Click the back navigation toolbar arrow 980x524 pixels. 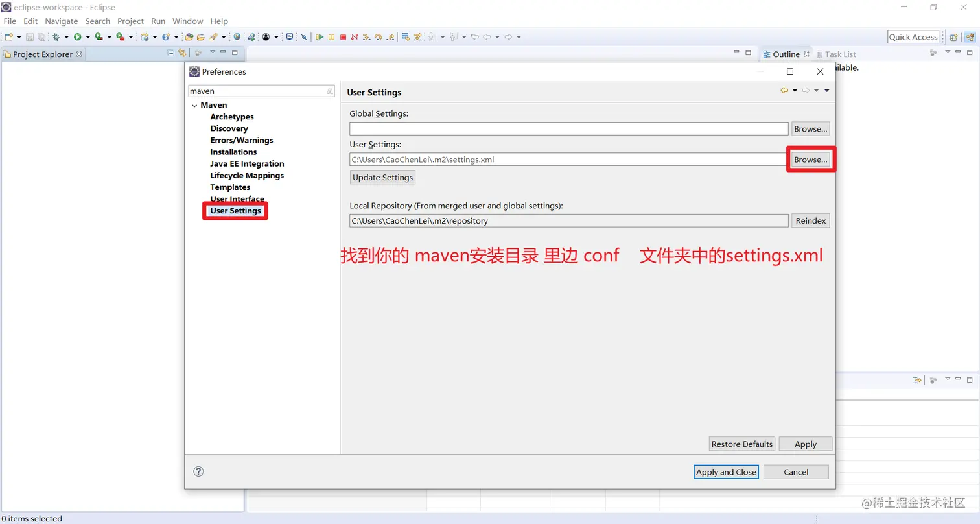click(487, 37)
